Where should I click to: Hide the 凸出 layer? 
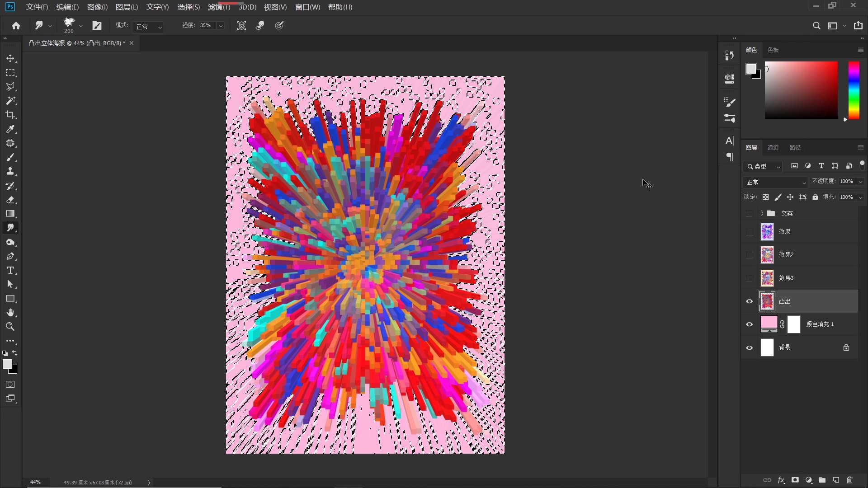click(x=750, y=301)
